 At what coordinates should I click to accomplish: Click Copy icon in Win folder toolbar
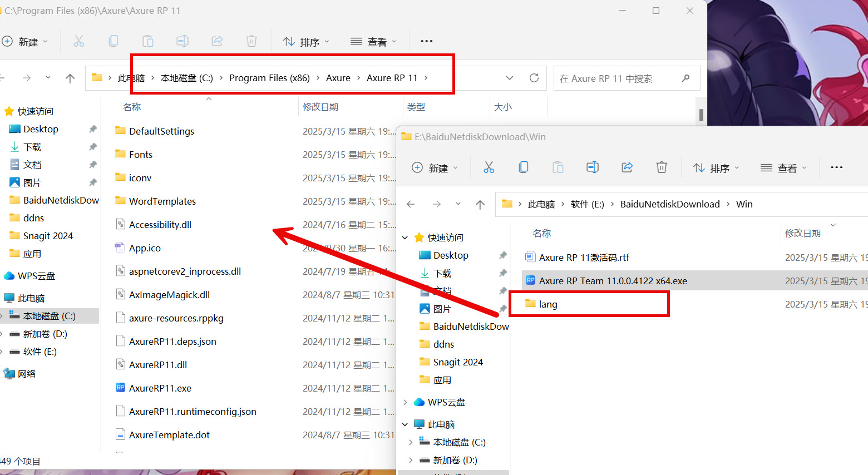(523, 167)
